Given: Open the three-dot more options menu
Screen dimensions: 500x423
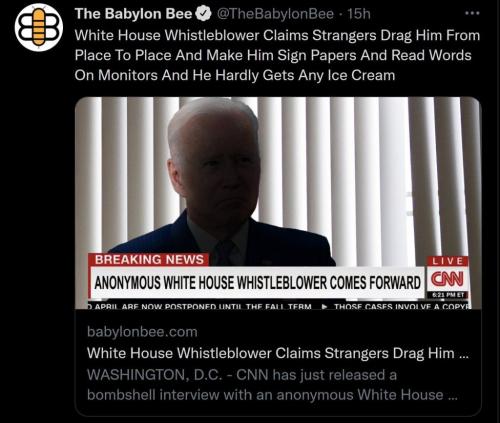Looking at the screenshot, I should (472, 13).
